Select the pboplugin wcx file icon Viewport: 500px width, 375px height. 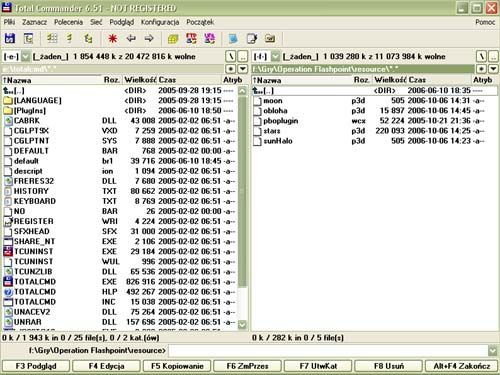[x=258, y=121]
